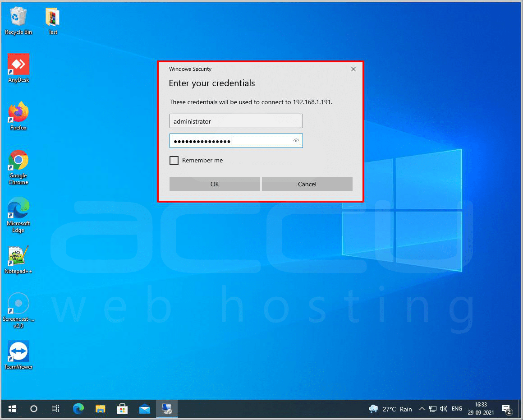Close the Windows Security dialog
Image resolution: width=523 pixels, height=420 pixels.
tap(353, 69)
